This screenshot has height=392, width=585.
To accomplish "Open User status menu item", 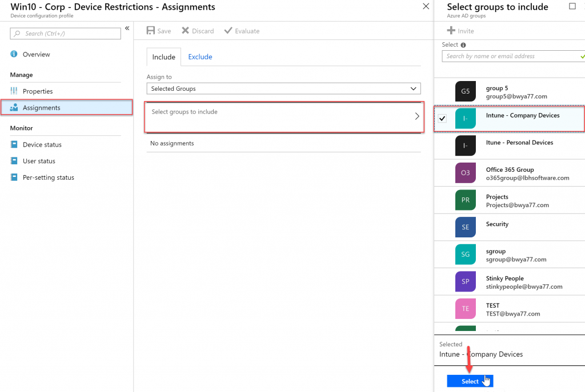I will [x=39, y=161].
